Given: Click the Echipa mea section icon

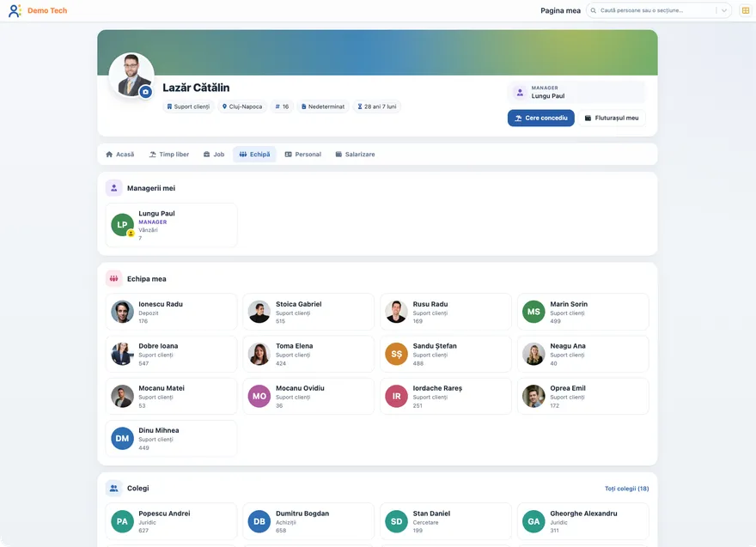Looking at the screenshot, I should pos(113,278).
